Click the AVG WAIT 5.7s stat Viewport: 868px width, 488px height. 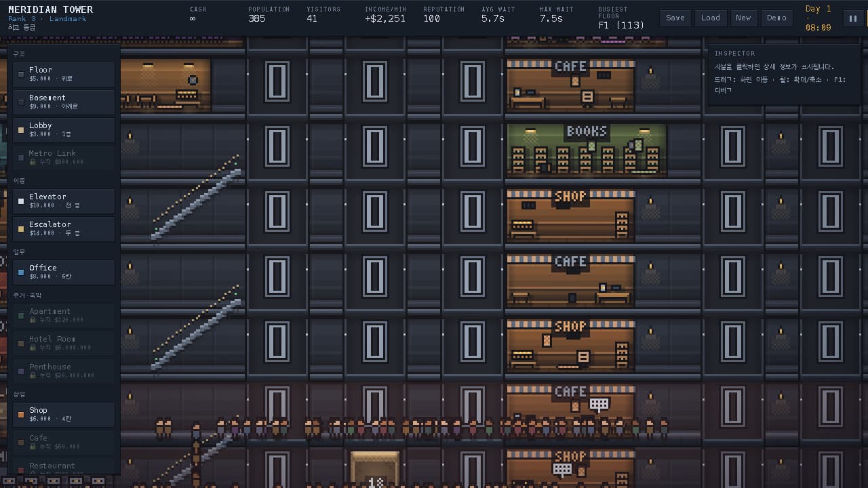coord(498,15)
